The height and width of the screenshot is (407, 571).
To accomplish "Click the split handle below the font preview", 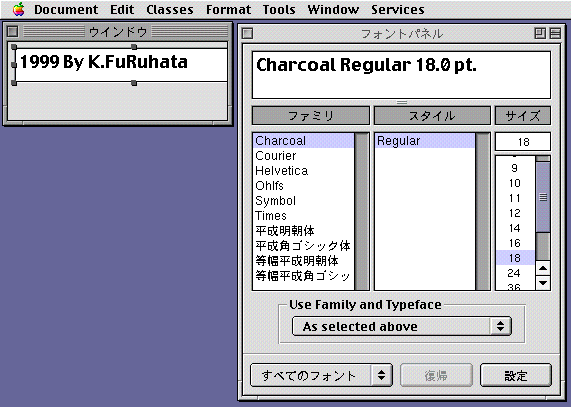I will (402, 102).
